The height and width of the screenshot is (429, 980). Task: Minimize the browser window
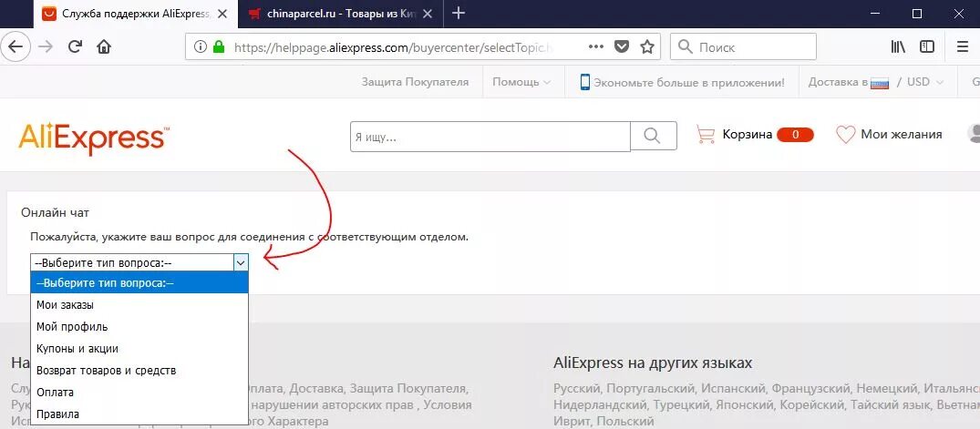coord(874,13)
